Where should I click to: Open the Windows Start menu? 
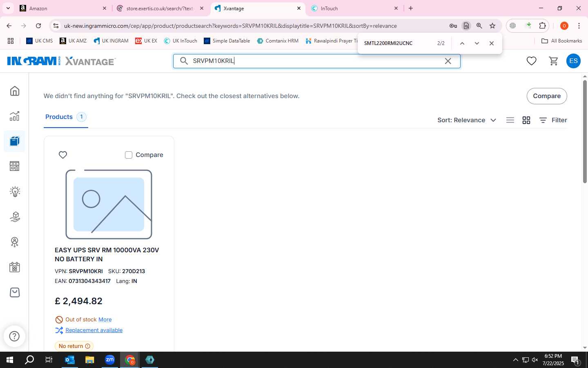click(x=10, y=360)
